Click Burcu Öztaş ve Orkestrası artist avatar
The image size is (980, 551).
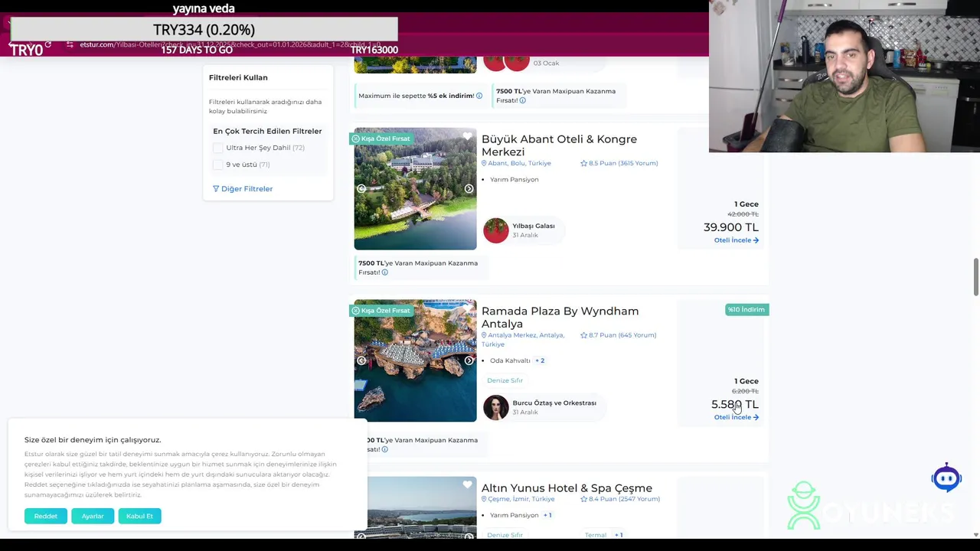[496, 407]
